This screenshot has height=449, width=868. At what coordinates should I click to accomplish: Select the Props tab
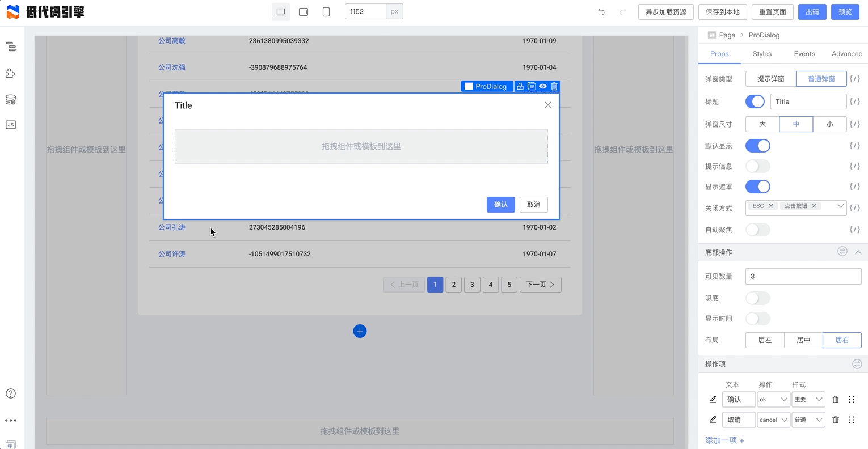[x=719, y=54]
